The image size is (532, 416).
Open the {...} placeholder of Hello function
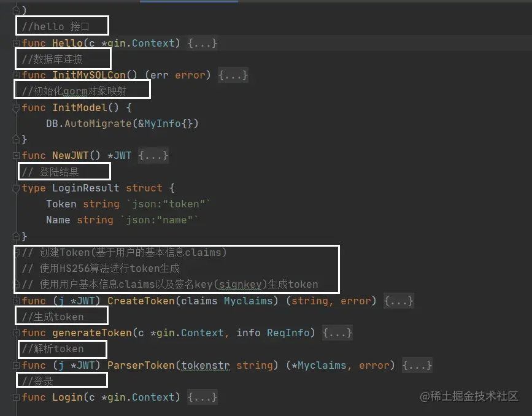click(x=202, y=43)
